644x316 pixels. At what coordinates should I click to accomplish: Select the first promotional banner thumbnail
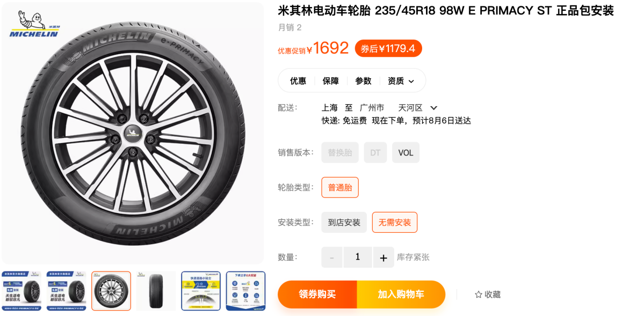pyautogui.click(x=22, y=291)
